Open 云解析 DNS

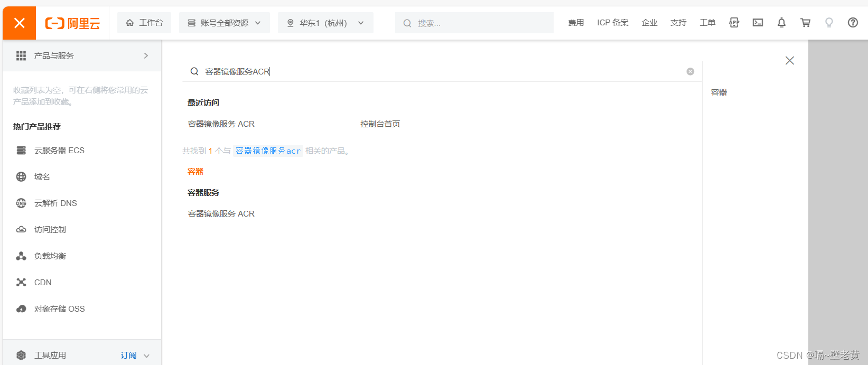(55, 203)
